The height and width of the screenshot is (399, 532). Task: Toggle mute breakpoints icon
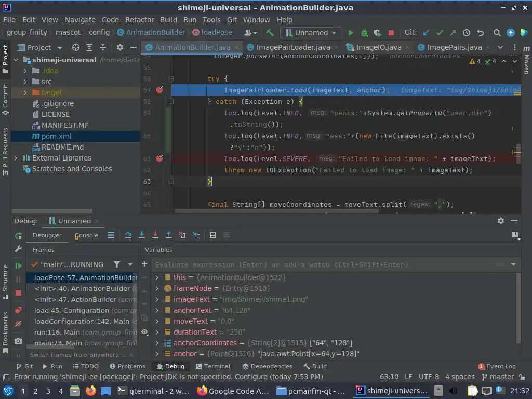click(x=18, y=324)
